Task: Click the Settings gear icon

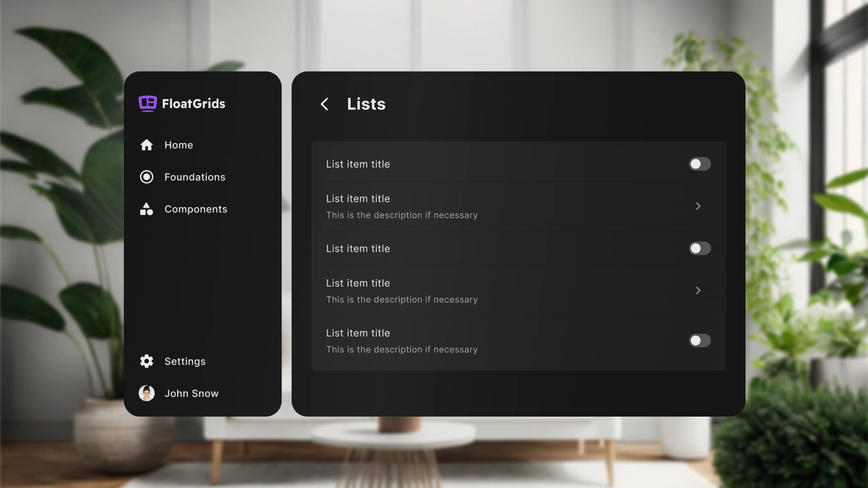Action: pyautogui.click(x=146, y=361)
